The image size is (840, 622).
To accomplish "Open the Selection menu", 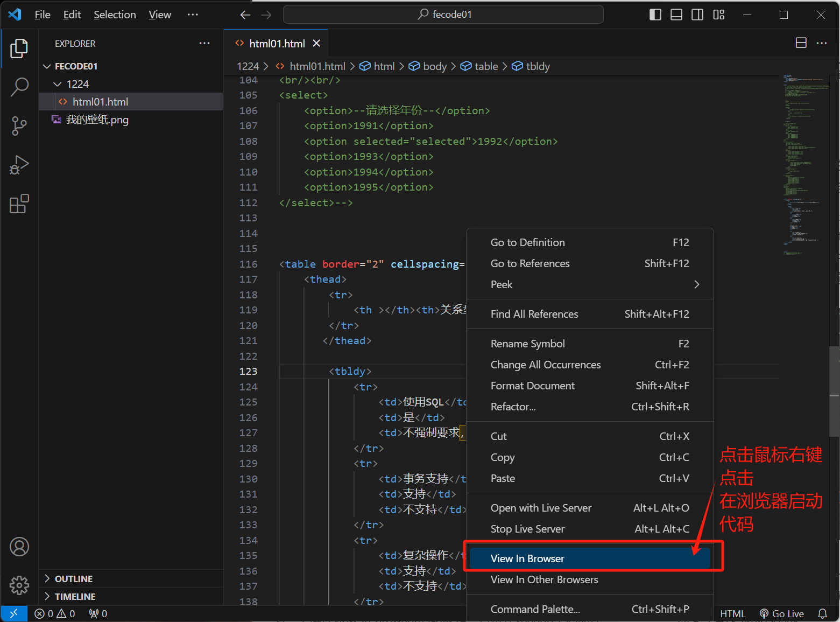I will point(115,15).
